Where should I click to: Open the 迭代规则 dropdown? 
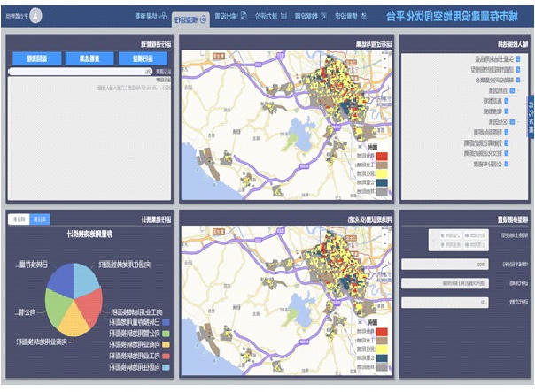pyautogui.click(x=445, y=283)
